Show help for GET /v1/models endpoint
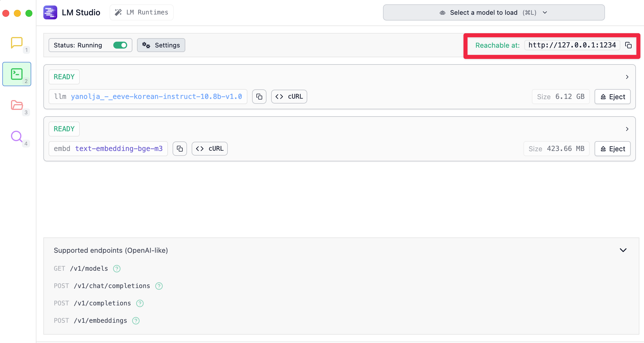This screenshot has height=343, width=644. (117, 269)
